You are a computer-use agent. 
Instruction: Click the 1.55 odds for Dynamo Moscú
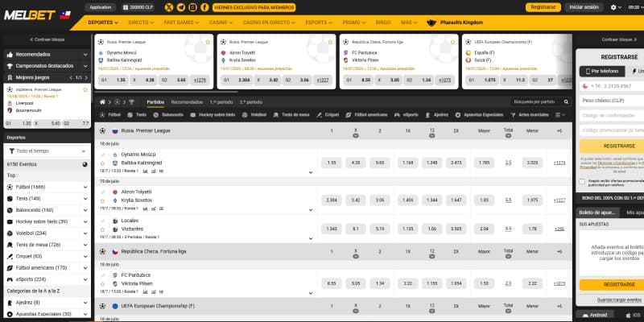coord(332,163)
